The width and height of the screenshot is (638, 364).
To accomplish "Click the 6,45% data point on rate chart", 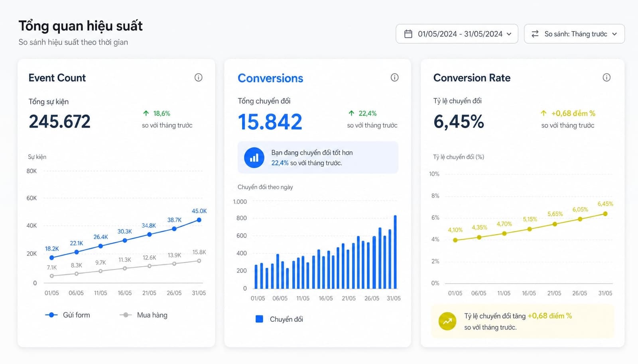I will click(x=605, y=214).
